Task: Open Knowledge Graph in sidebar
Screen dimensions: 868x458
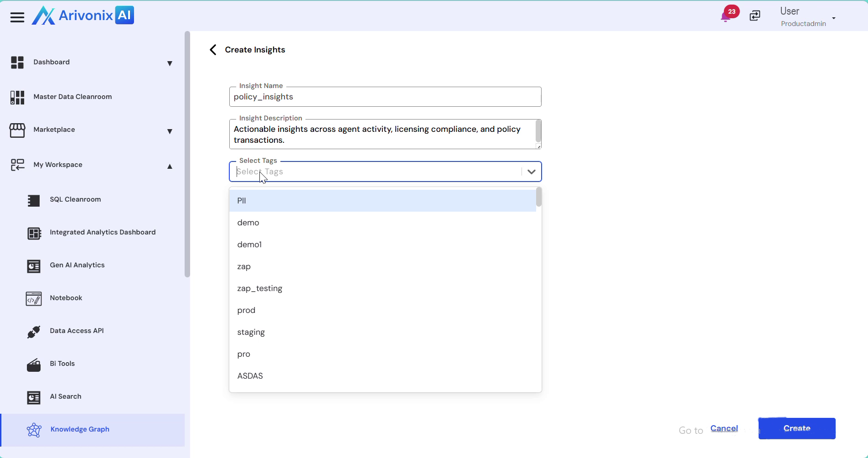Action: tap(80, 429)
